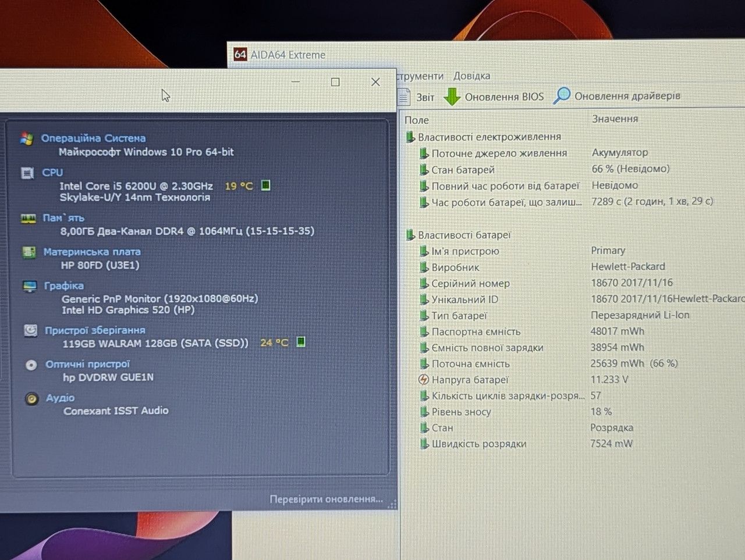Click the Перевірити оновлення link

(x=326, y=499)
